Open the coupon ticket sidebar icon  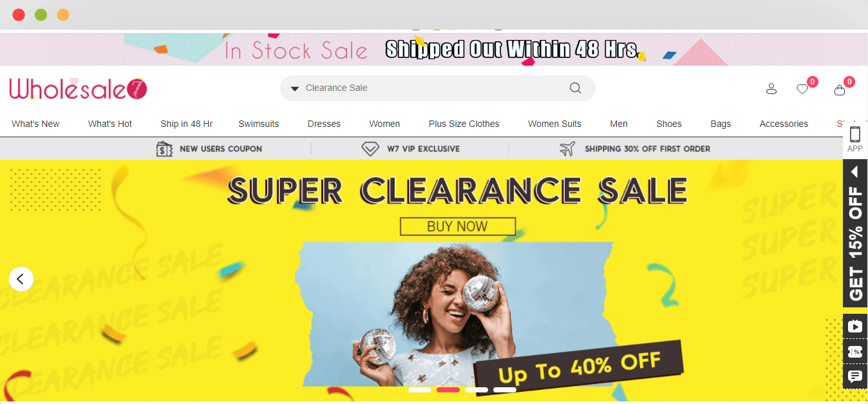coord(855,352)
